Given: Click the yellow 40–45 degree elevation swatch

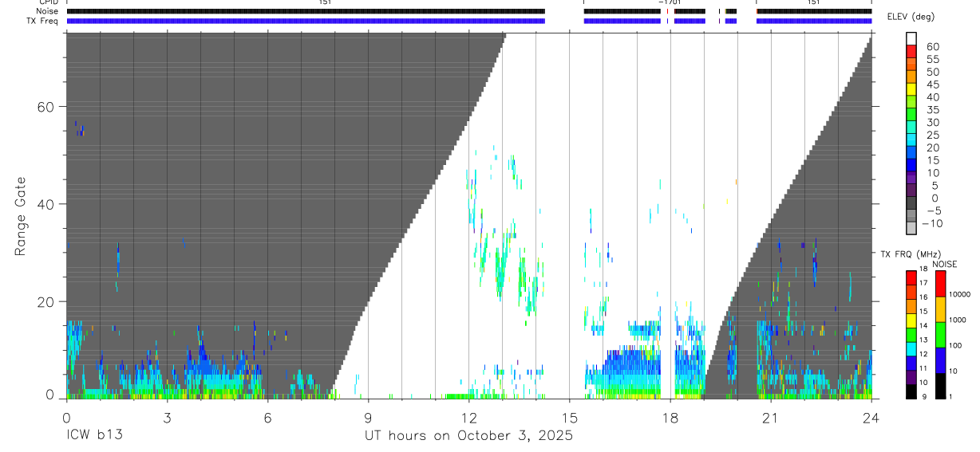Looking at the screenshot, I should click(911, 90).
